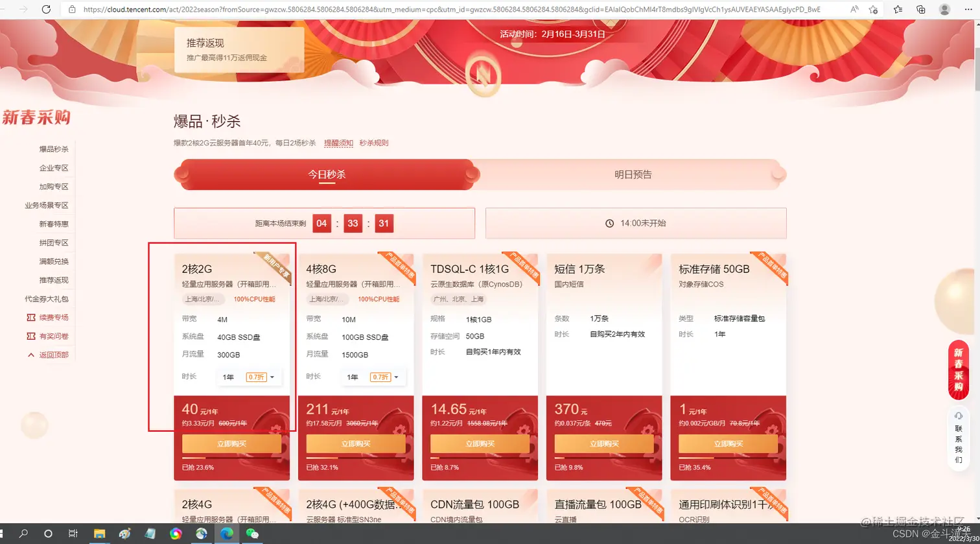
Task: Go to 拼团专区 in sidebar
Action: coord(54,243)
